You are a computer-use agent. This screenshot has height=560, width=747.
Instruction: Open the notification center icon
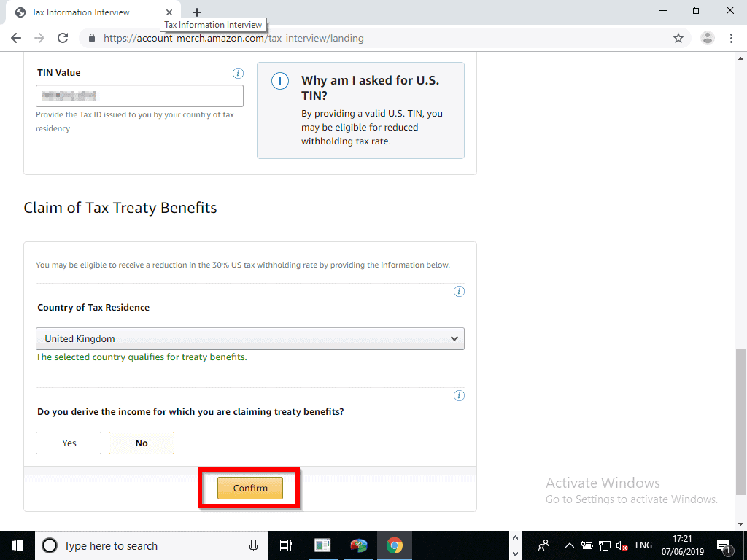(x=724, y=545)
